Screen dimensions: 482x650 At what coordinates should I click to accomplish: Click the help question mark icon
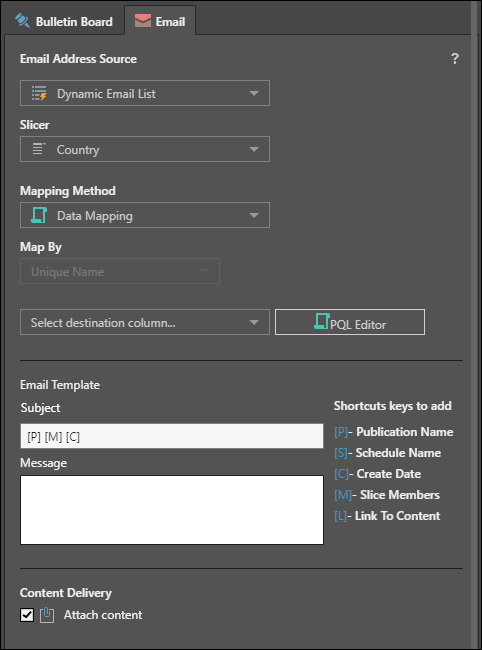(455, 58)
